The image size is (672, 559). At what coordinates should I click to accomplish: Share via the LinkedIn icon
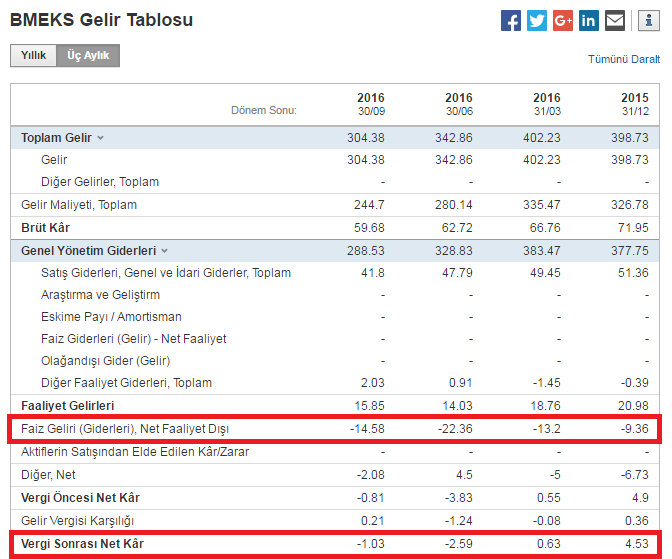(x=589, y=21)
